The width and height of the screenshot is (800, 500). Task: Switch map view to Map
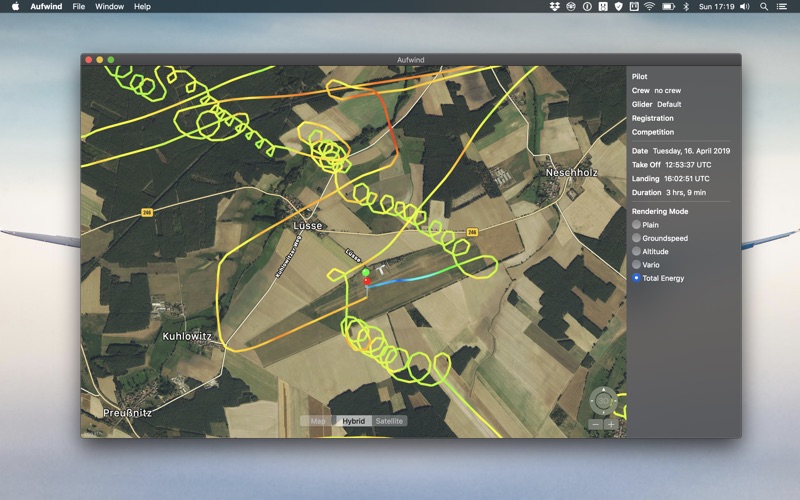[x=317, y=421]
